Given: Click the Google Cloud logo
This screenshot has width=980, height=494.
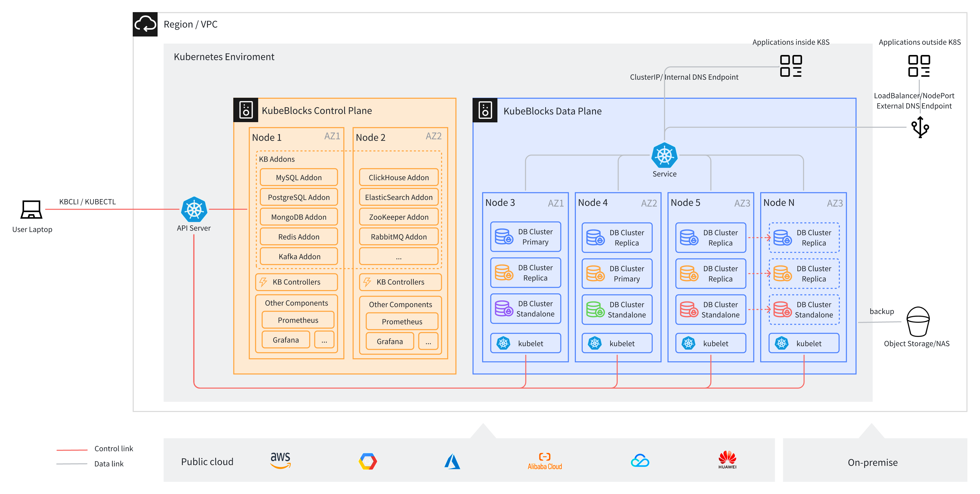Looking at the screenshot, I should point(367,461).
